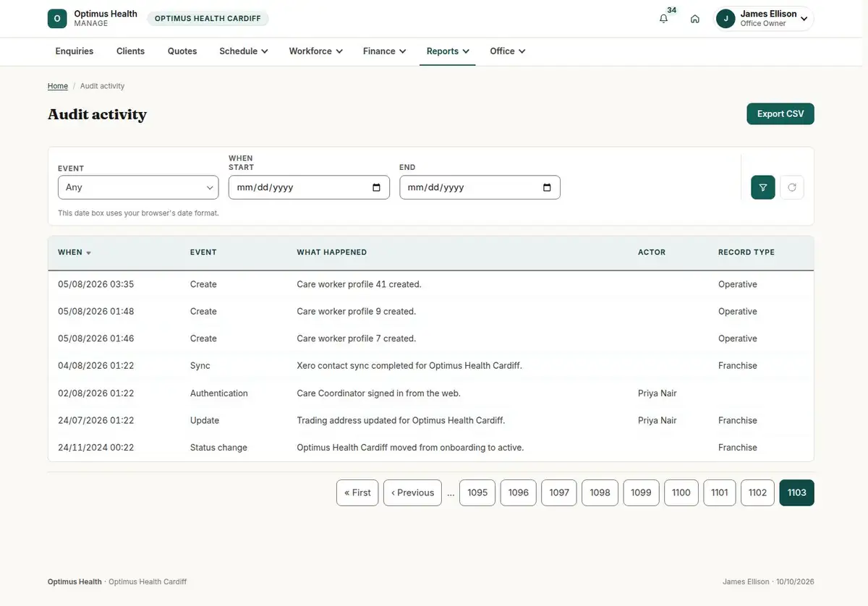The image size is (868, 606).
Task: Go to page 1099
Action: (642, 492)
